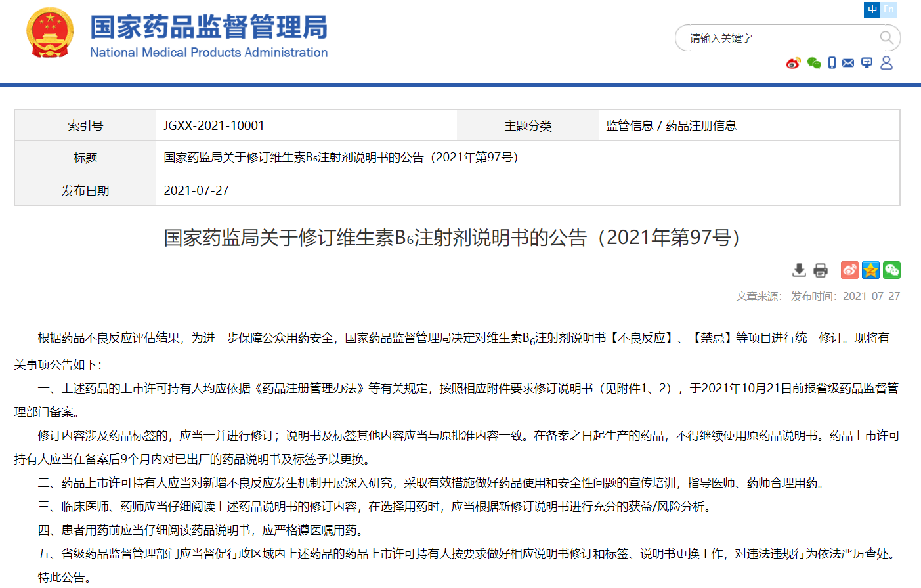
Task: Click paragraph starting 修订内容涉及药品标签的
Action: pos(457,447)
